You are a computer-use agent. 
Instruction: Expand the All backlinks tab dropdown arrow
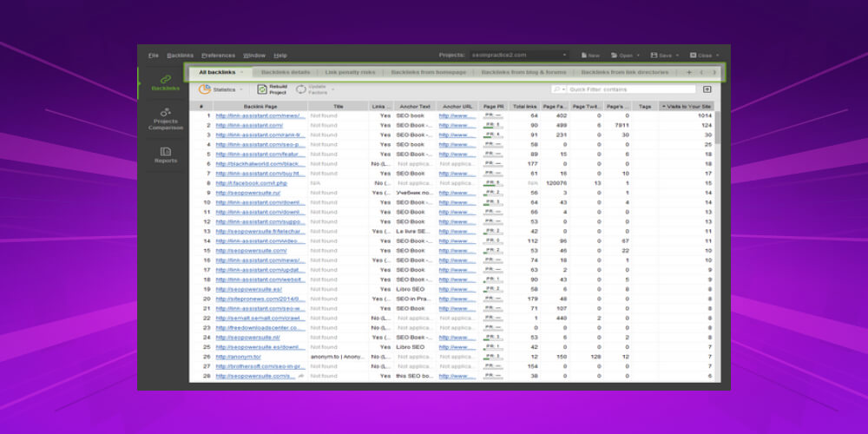[x=242, y=72]
